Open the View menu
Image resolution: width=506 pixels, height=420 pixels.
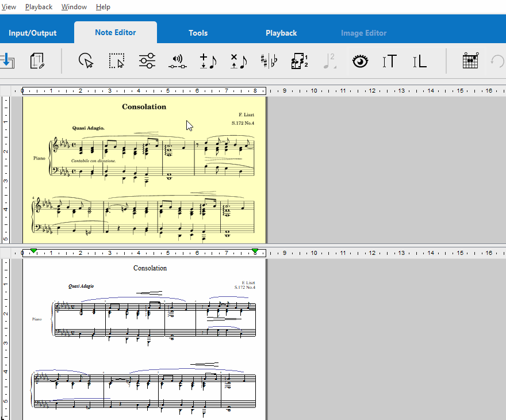9,7
